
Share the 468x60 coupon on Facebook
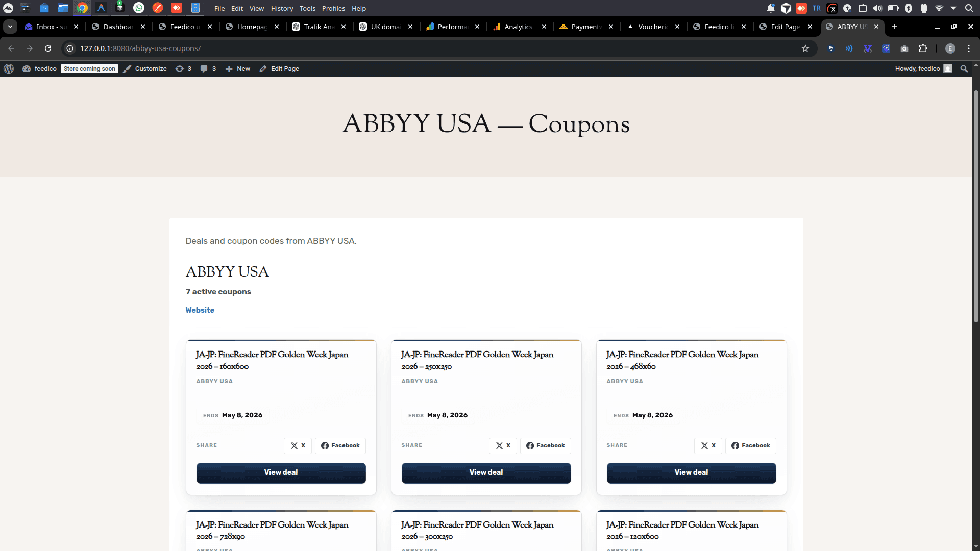[x=750, y=445]
